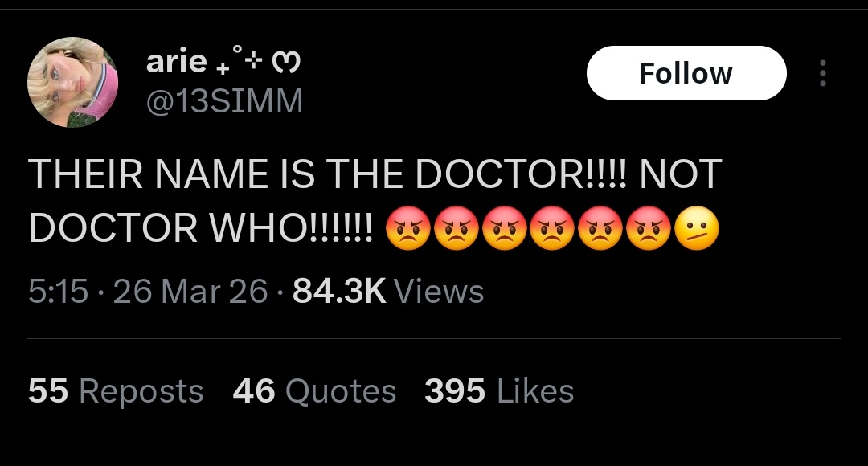Click the word NOT in the tweet

click(x=680, y=175)
